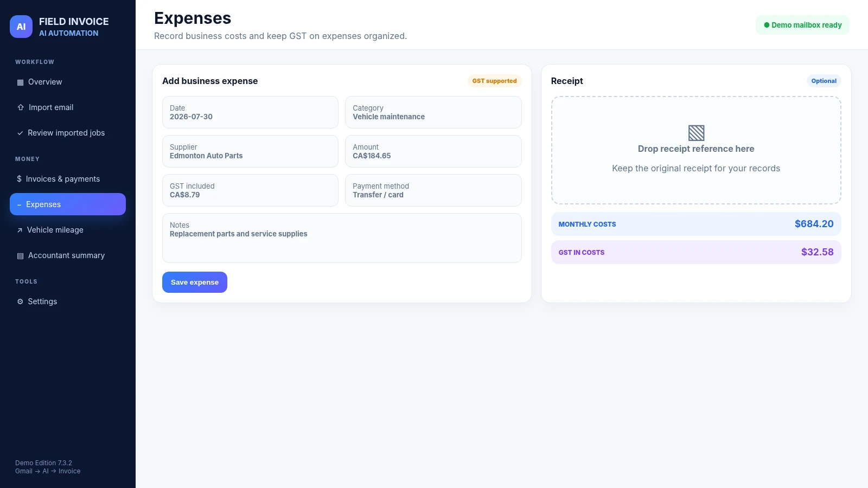Screen dimensions: 868x488
Task: Click the 'Gmail → AI → Invoice' text
Action: (x=48, y=471)
